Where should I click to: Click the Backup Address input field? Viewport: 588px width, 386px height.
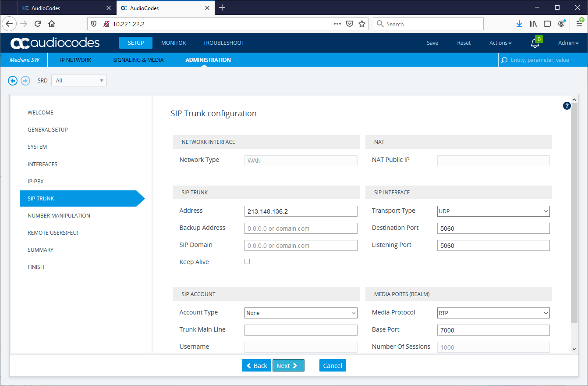(301, 229)
